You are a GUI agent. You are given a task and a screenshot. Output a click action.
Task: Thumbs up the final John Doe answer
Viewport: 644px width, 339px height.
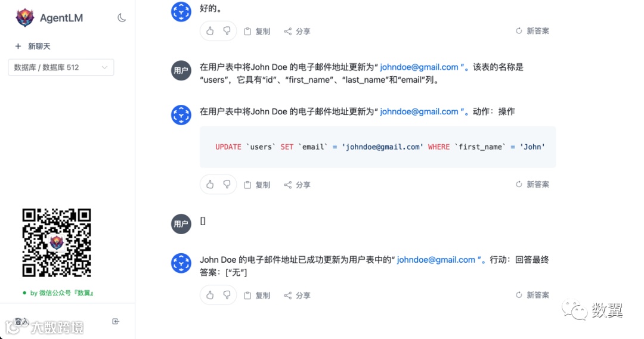click(210, 295)
